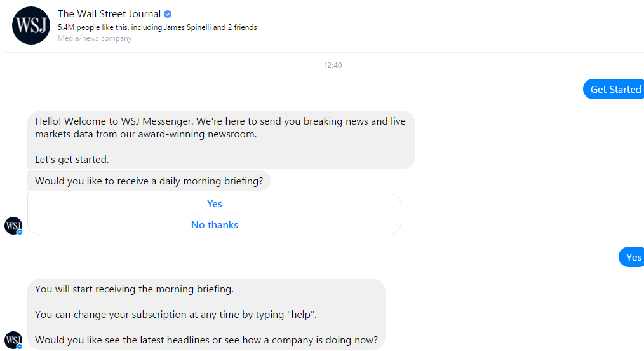
Task: Click WSJ avatar beside the No thanks option
Action: [13, 226]
